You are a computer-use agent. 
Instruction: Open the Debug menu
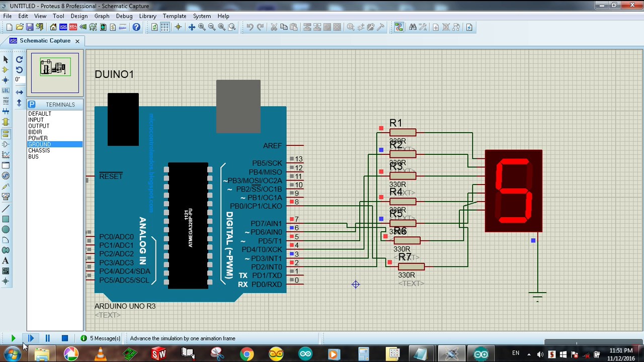pyautogui.click(x=124, y=16)
